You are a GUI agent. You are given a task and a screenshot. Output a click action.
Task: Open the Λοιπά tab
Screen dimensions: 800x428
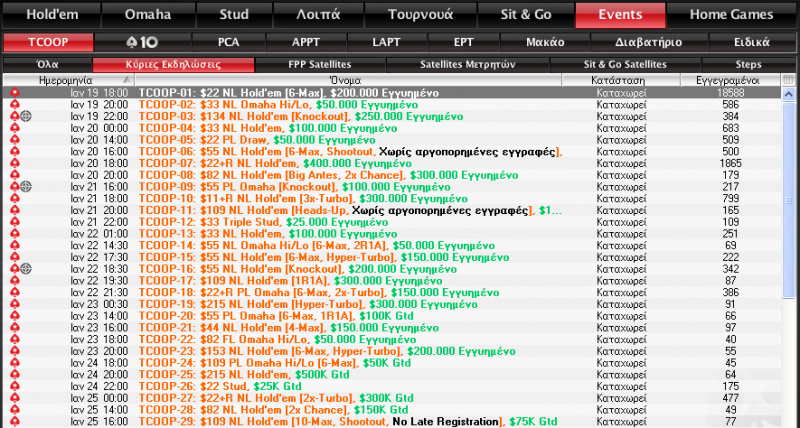click(318, 15)
